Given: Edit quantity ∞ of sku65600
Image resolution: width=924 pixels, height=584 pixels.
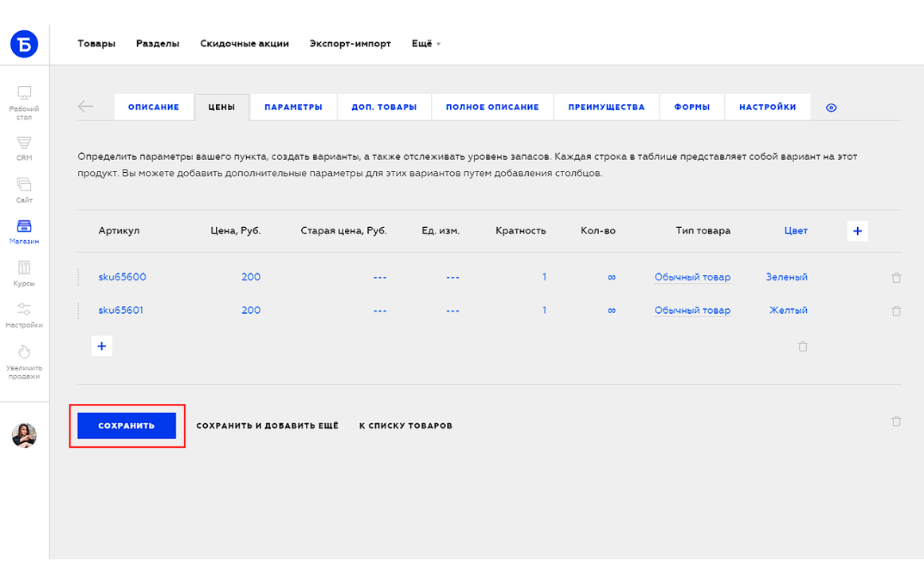Looking at the screenshot, I should 611,277.
